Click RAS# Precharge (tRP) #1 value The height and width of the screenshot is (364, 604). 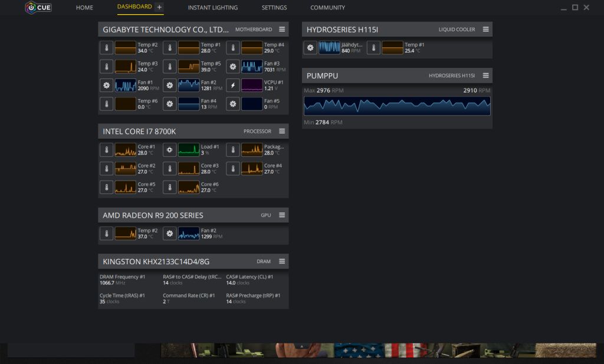click(236, 301)
